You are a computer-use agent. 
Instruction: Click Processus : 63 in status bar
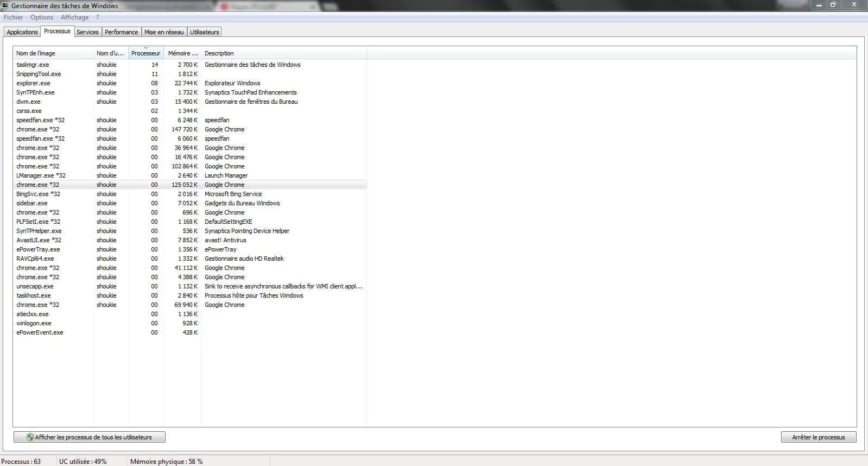[x=21, y=462]
